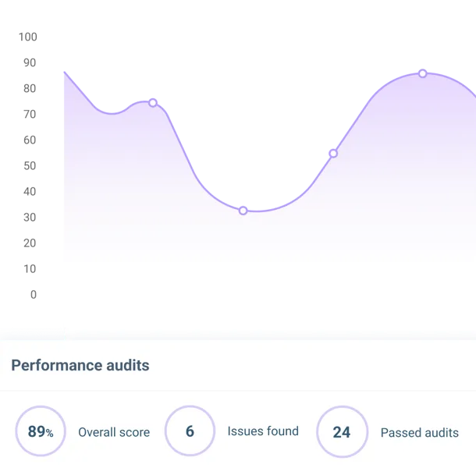Click the curve's starting point at left edge

click(x=64, y=70)
